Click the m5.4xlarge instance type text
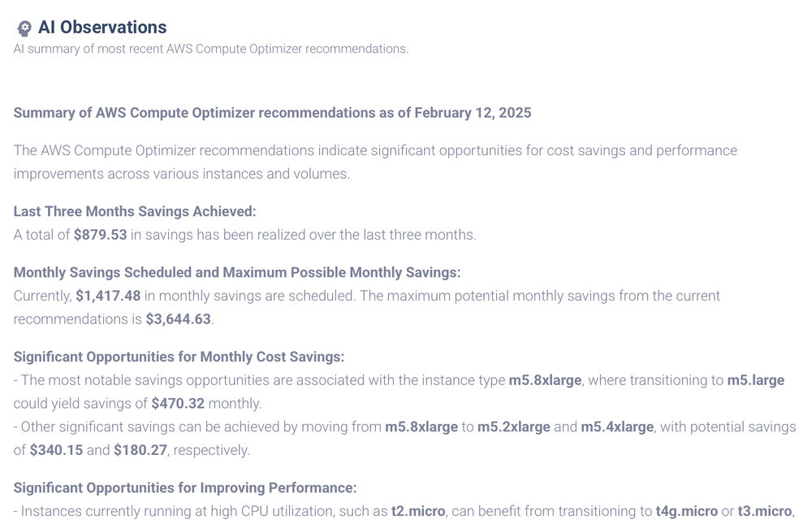Viewport: 812px width, 524px height. pos(616,427)
